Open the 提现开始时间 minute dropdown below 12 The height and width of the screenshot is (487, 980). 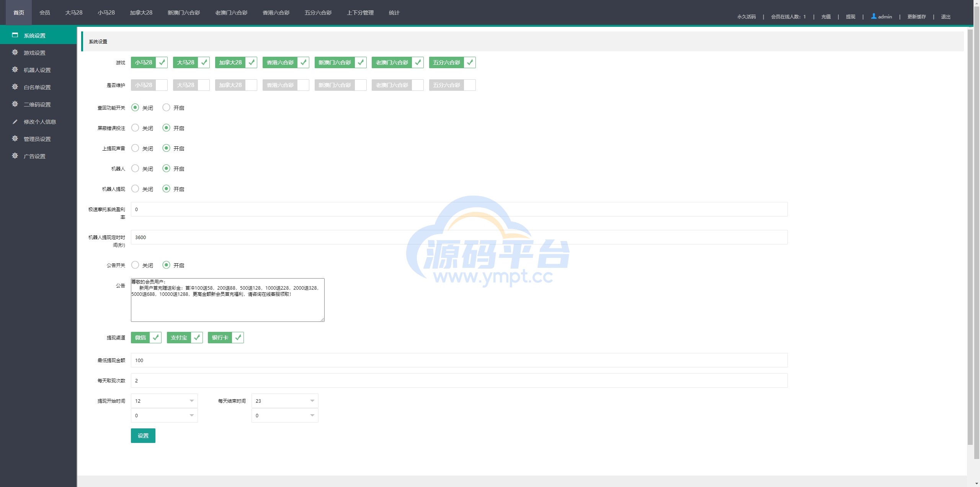[x=164, y=415]
